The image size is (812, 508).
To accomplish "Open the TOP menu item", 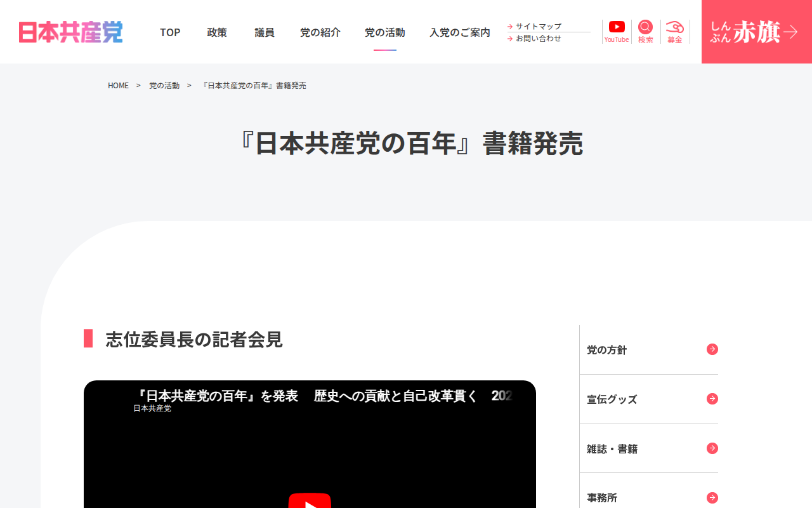I will point(170,32).
